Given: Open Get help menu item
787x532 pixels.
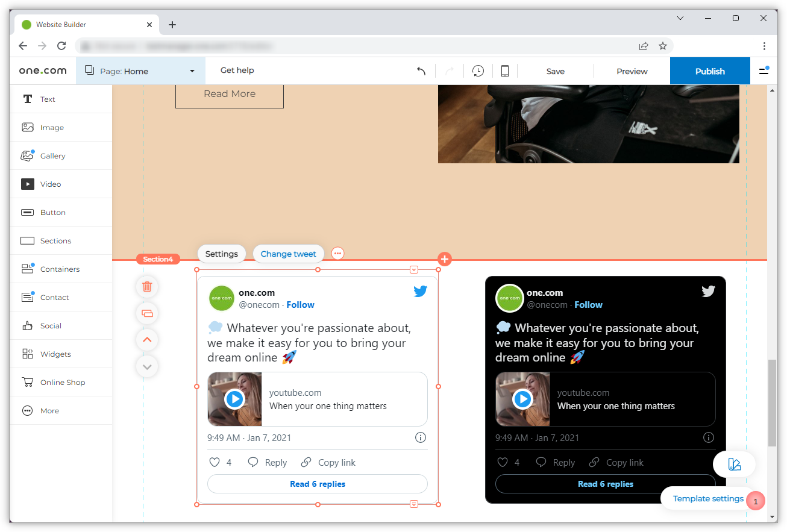Looking at the screenshot, I should click(x=237, y=70).
